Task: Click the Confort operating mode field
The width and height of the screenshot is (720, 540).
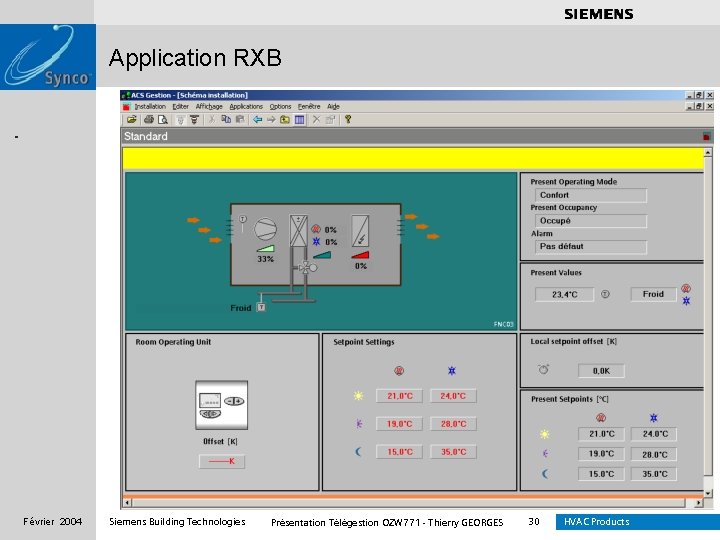Action: 591,195
